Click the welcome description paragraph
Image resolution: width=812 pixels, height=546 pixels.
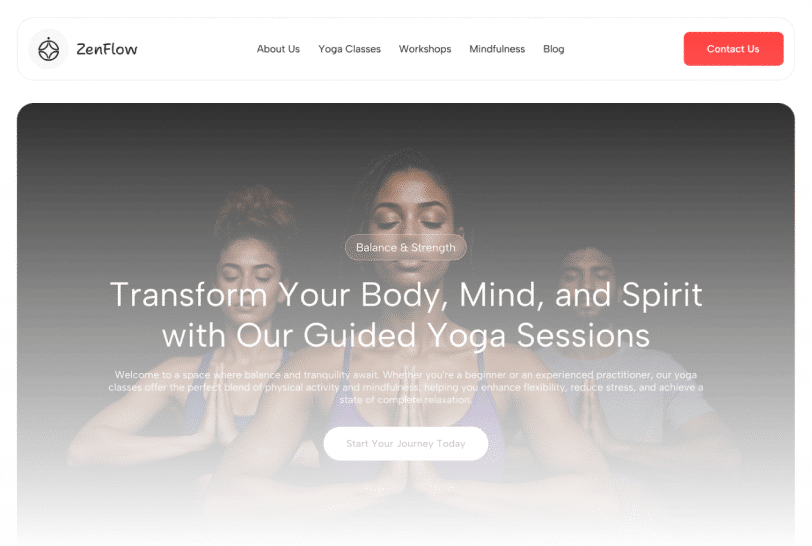tap(405, 387)
